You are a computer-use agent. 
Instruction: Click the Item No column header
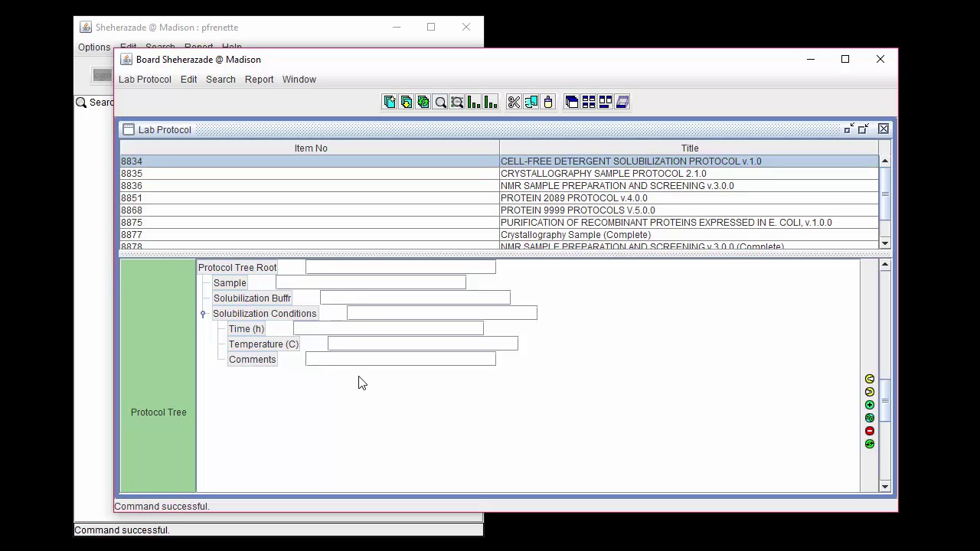pos(310,148)
